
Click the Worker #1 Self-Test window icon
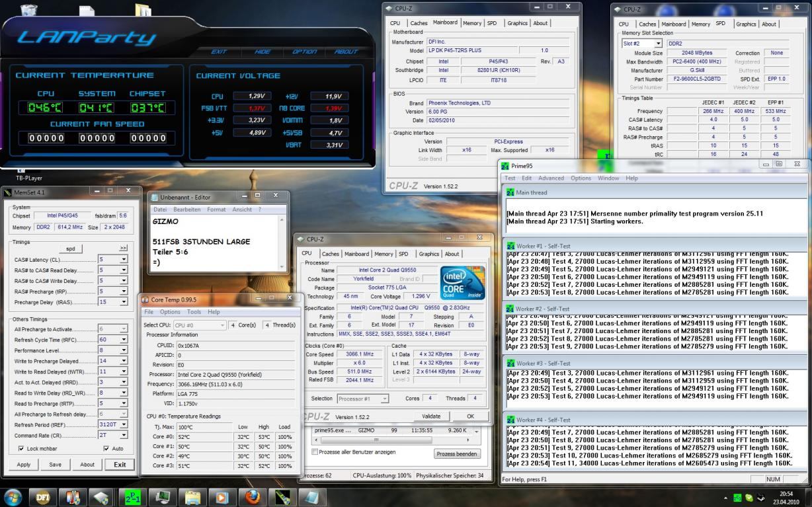coord(510,245)
